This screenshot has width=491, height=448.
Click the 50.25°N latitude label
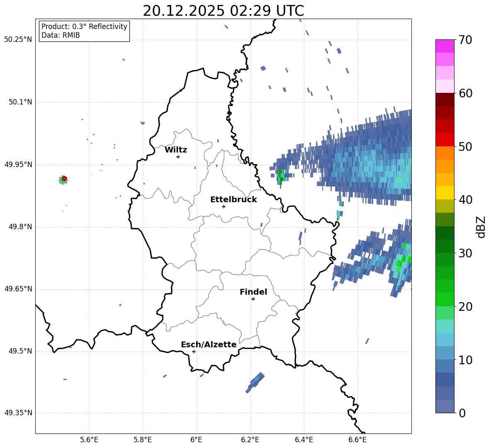[18, 40]
